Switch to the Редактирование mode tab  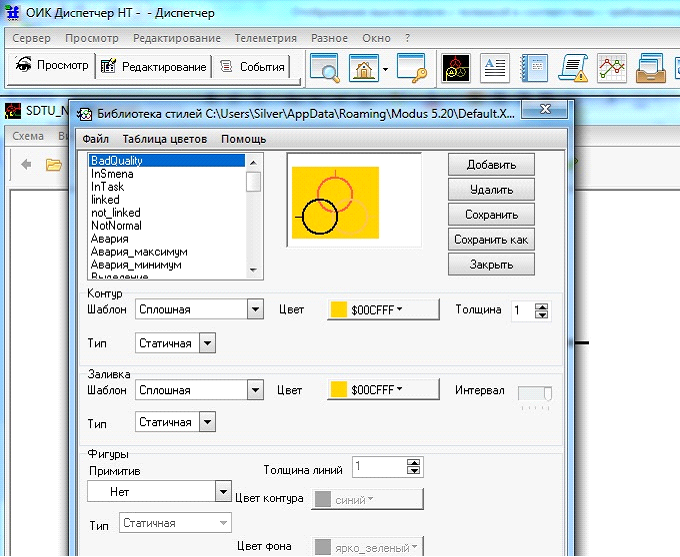(x=155, y=67)
